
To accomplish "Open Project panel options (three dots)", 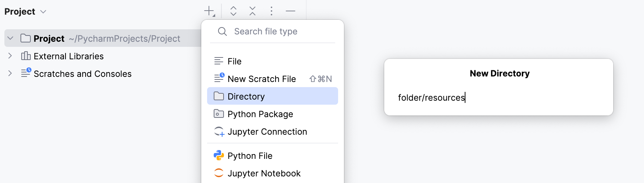I will tap(271, 11).
